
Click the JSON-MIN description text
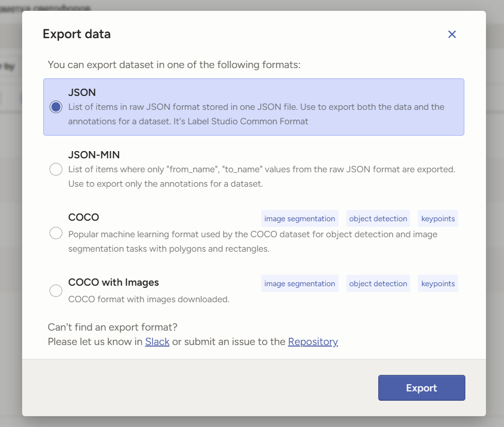[261, 176]
